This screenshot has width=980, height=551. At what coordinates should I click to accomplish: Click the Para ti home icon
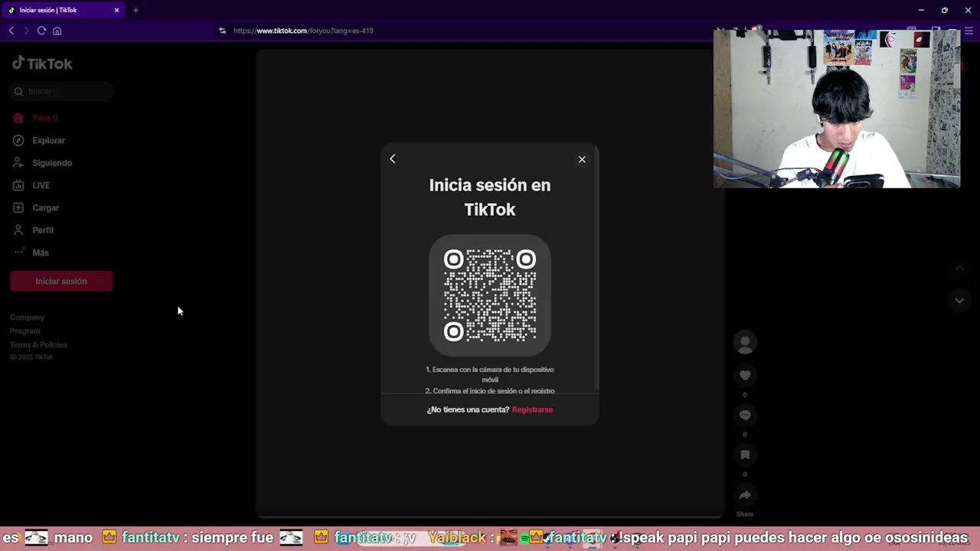click(x=18, y=118)
